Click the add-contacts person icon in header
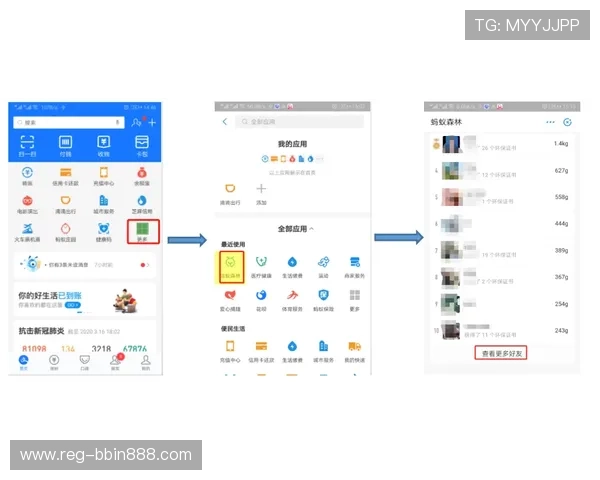Viewport: 600px width, 480px height. pos(136,122)
